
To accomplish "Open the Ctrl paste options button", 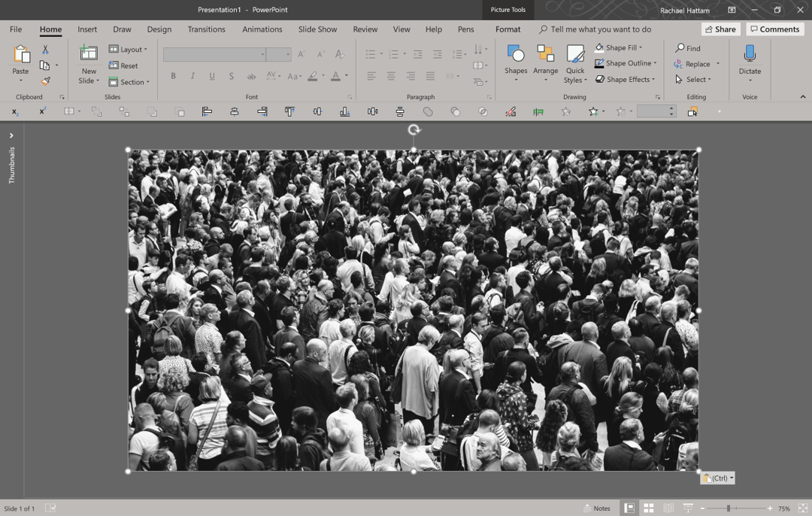I will (x=717, y=477).
